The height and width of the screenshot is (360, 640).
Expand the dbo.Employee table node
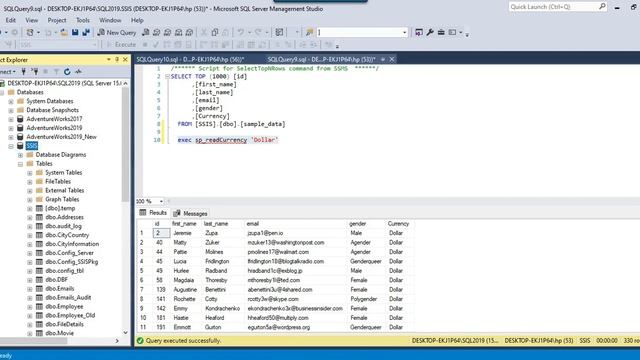point(30,307)
